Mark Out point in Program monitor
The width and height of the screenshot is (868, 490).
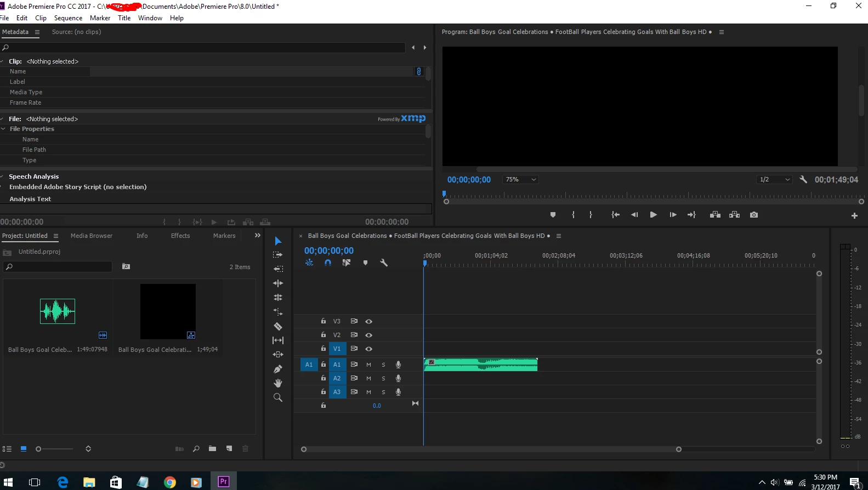[x=591, y=215]
